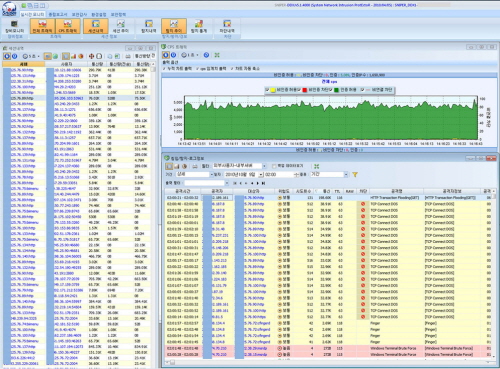Click yellow color swatch in chart legend
500x369 pixels.
272,90
